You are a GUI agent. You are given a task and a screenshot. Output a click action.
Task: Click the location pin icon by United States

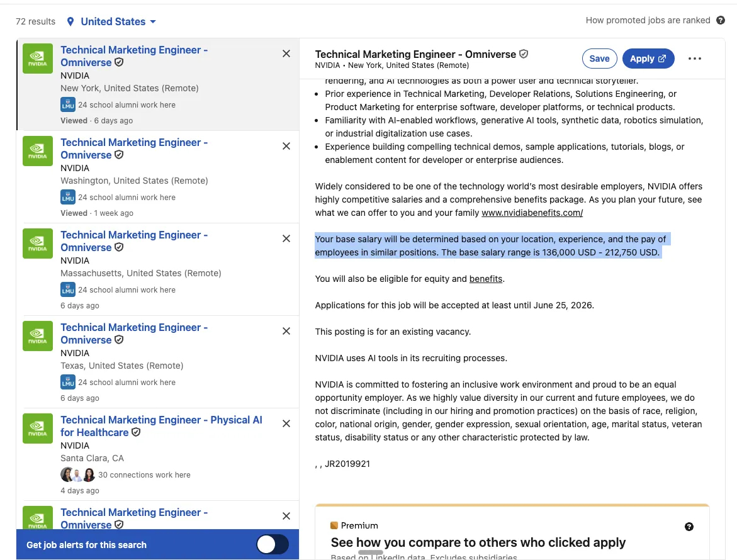70,21
